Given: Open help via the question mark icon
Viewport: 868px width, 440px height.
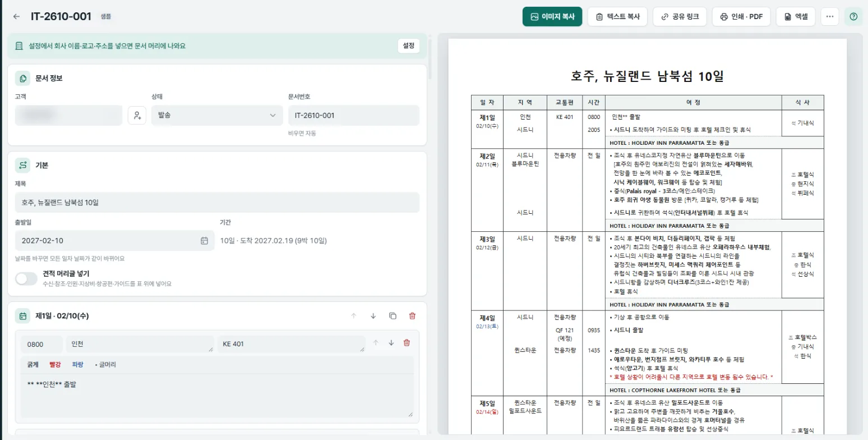Looking at the screenshot, I should pyautogui.click(x=853, y=17).
